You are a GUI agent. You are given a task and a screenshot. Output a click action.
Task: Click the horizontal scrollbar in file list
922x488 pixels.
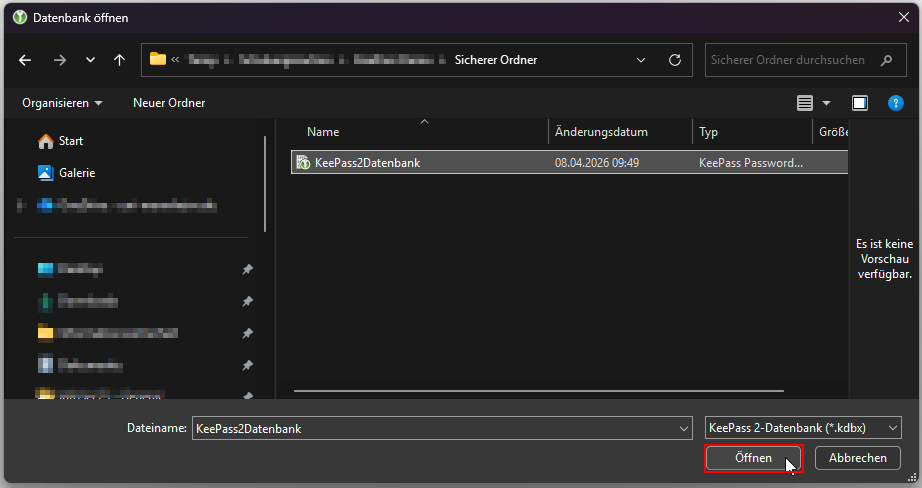click(539, 391)
